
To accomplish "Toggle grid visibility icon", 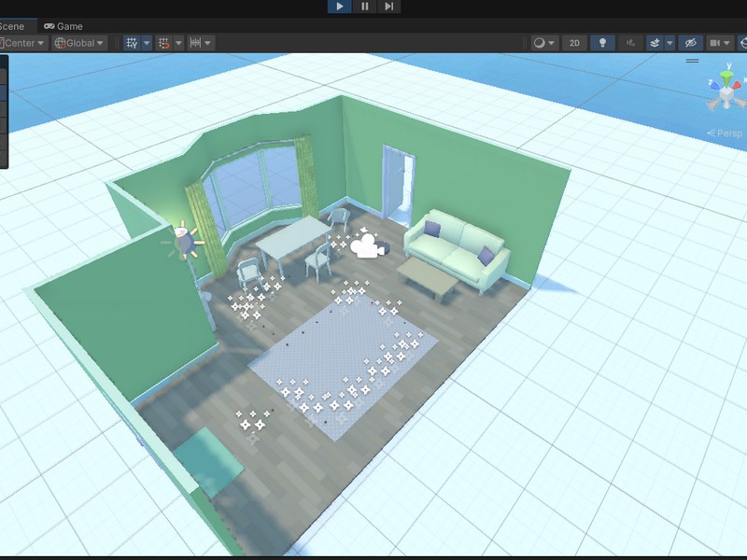I will tap(132, 43).
